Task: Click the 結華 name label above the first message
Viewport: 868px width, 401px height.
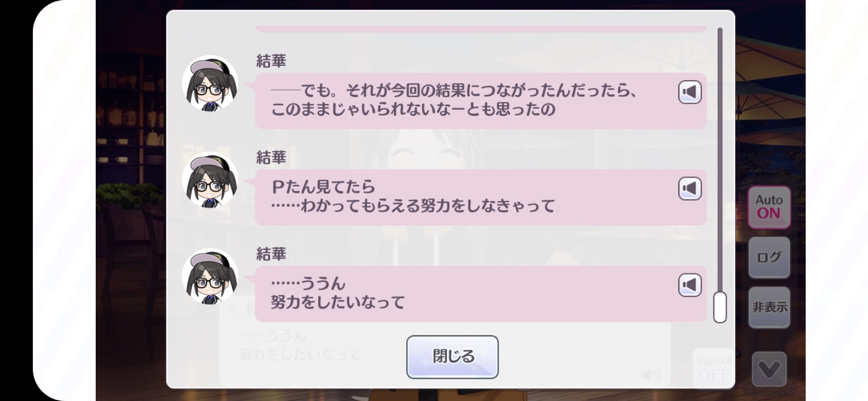Action: point(271,62)
